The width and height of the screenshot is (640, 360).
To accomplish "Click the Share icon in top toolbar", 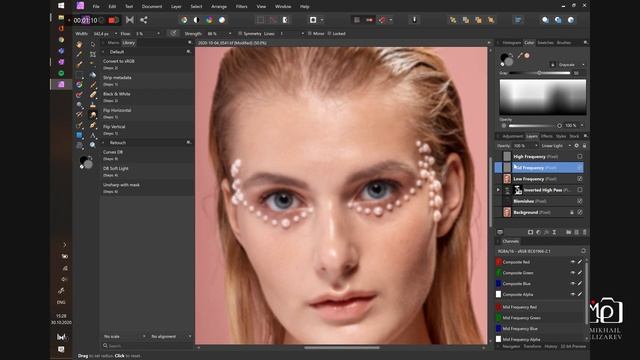I will tap(144, 20).
